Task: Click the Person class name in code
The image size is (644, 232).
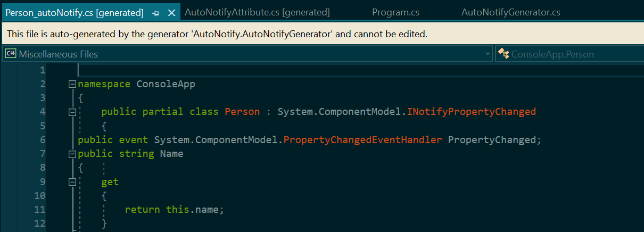Action: [242, 112]
